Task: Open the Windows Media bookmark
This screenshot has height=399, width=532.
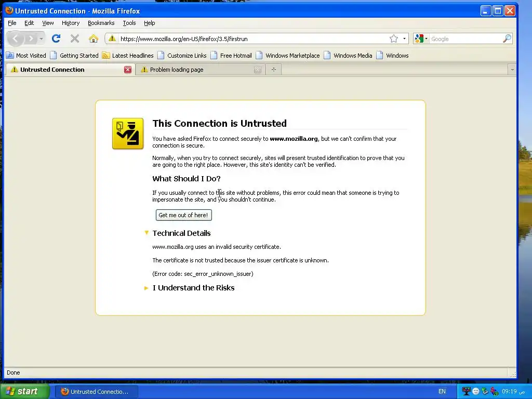Action: coord(348,55)
